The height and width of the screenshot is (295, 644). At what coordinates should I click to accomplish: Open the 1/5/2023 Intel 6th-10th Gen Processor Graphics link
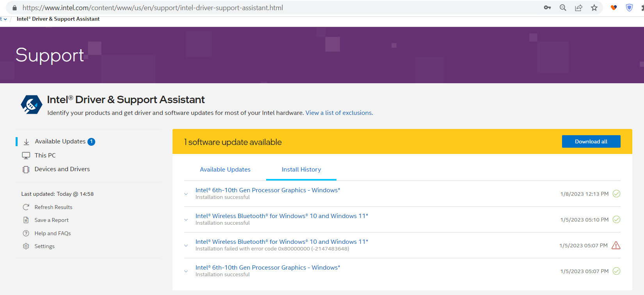(268, 268)
